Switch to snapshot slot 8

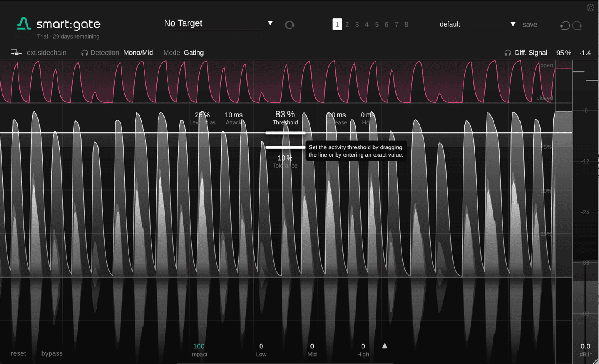pyautogui.click(x=406, y=24)
